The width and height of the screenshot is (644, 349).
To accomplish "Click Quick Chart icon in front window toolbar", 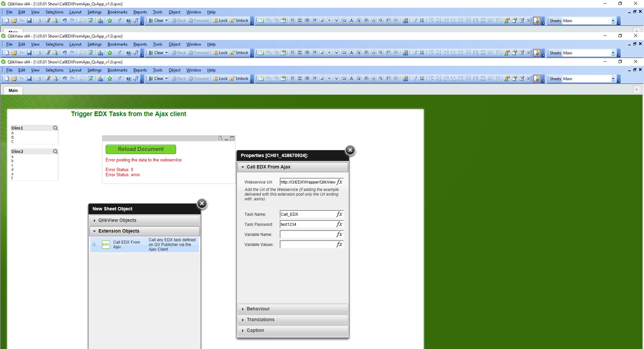I will coord(100,79).
